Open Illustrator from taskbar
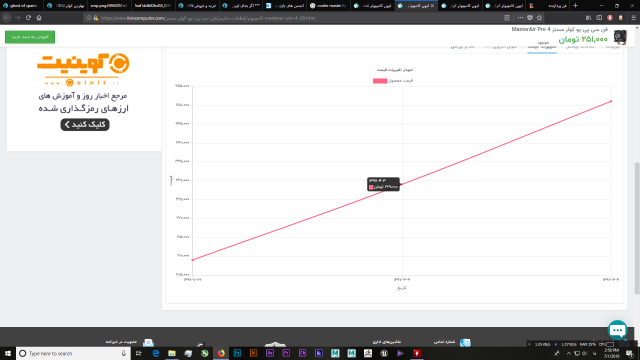 pyautogui.click(x=253, y=353)
